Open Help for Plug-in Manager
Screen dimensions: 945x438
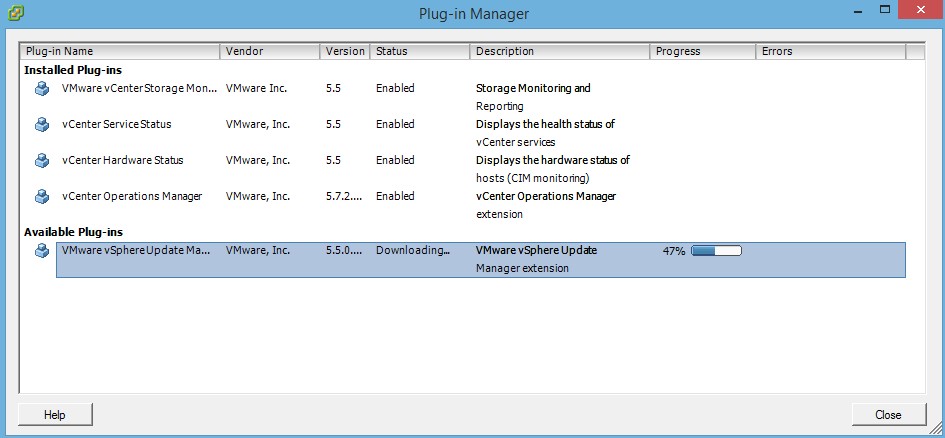(x=55, y=415)
